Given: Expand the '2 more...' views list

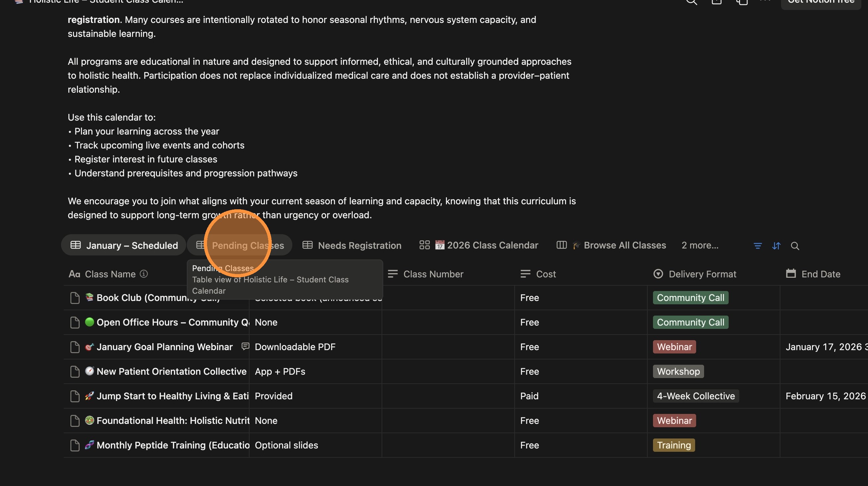Looking at the screenshot, I should click(x=699, y=245).
